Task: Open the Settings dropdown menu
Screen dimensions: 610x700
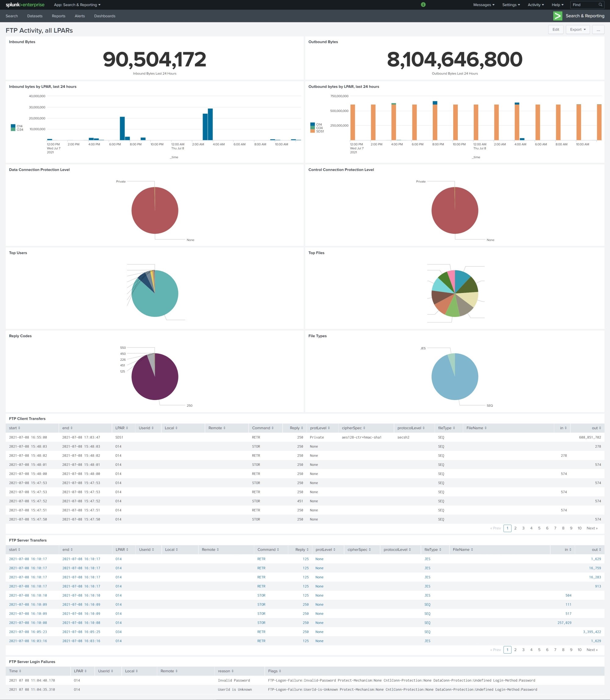Action: (511, 5)
